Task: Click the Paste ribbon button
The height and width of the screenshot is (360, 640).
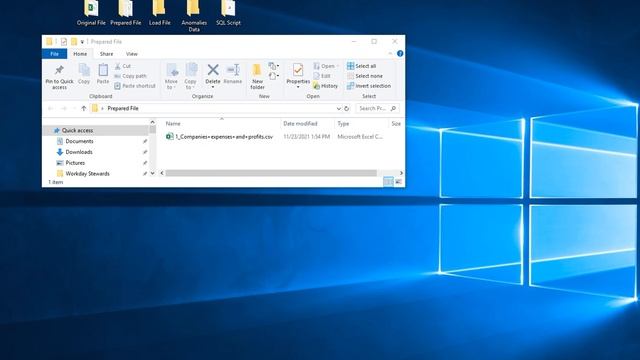Action: (x=103, y=74)
